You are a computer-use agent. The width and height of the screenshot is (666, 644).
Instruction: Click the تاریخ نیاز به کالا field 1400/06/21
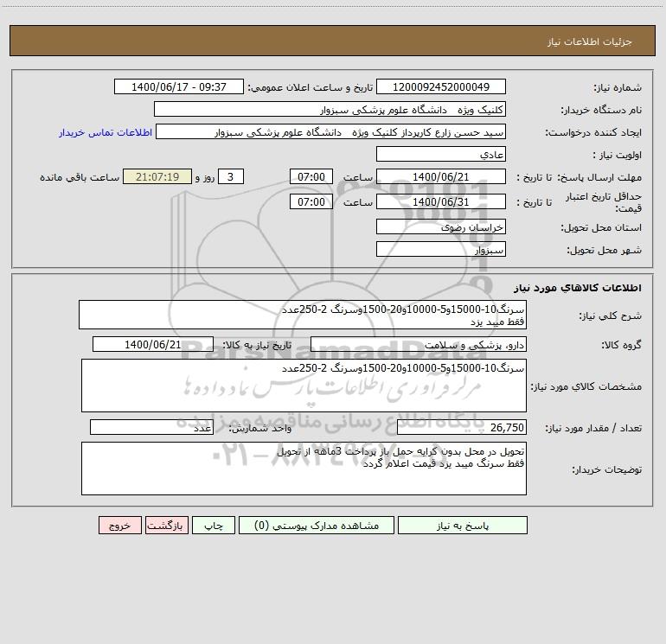click(x=153, y=344)
